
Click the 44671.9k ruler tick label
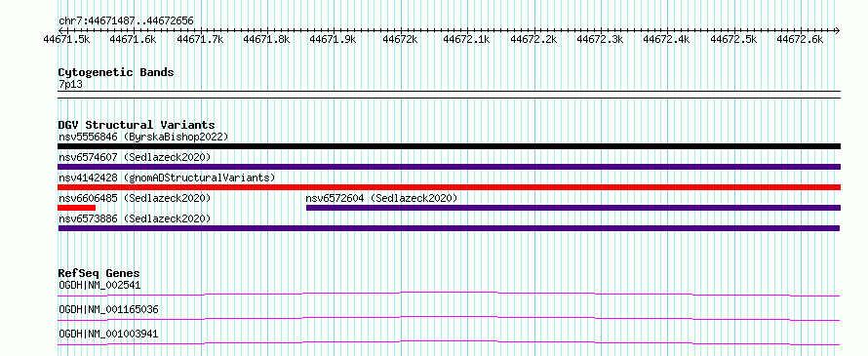(x=334, y=39)
